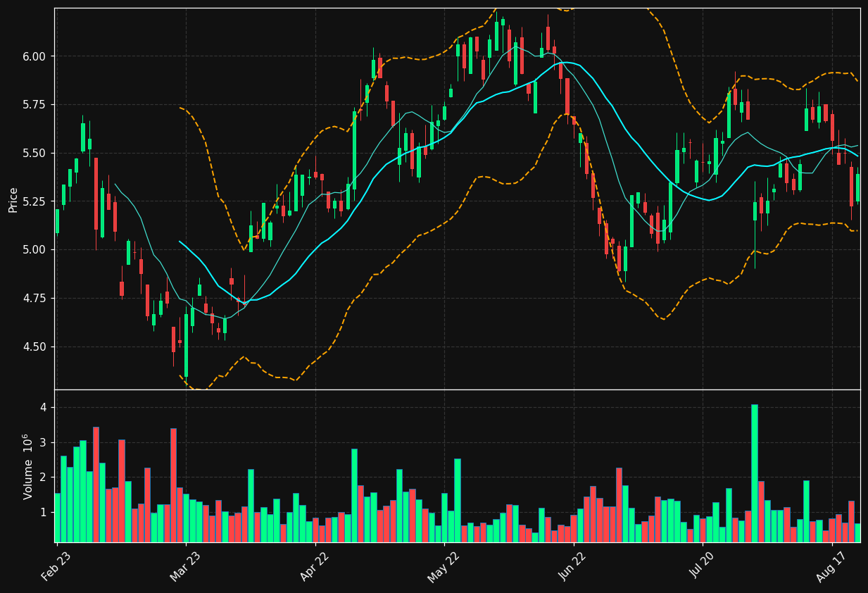Click the Apr 22 date label
868x593 pixels.
315,567
